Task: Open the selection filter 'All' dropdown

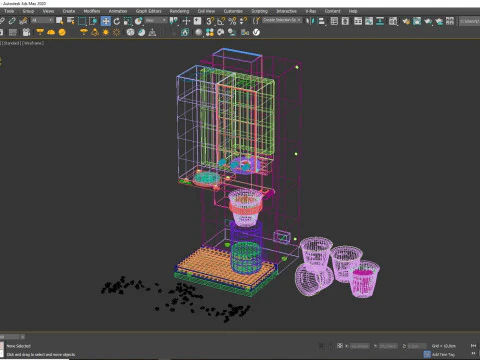Action: point(42,21)
